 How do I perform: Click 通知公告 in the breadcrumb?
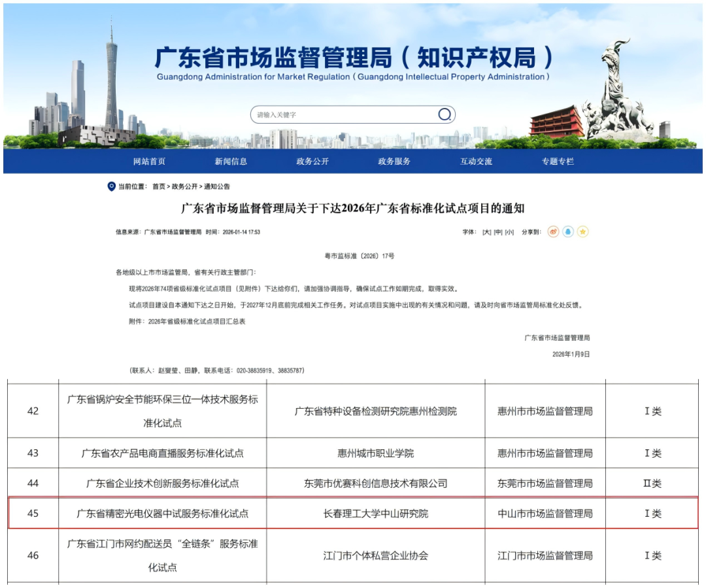[216, 187]
